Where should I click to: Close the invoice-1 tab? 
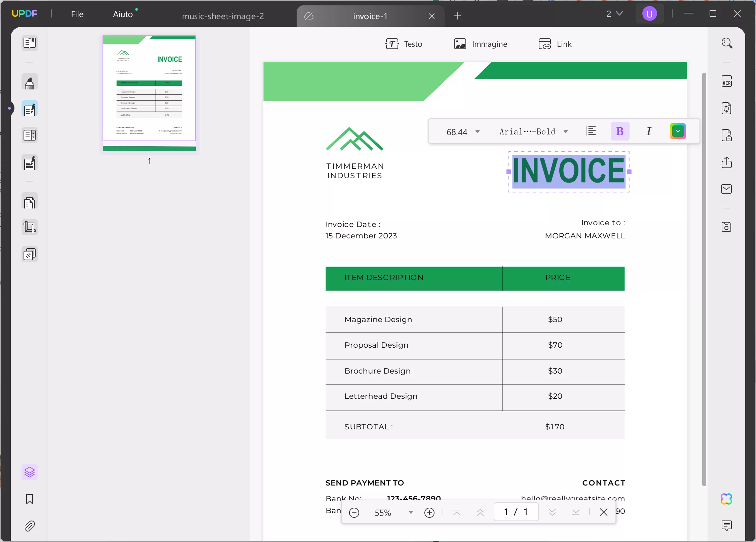coord(432,16)
